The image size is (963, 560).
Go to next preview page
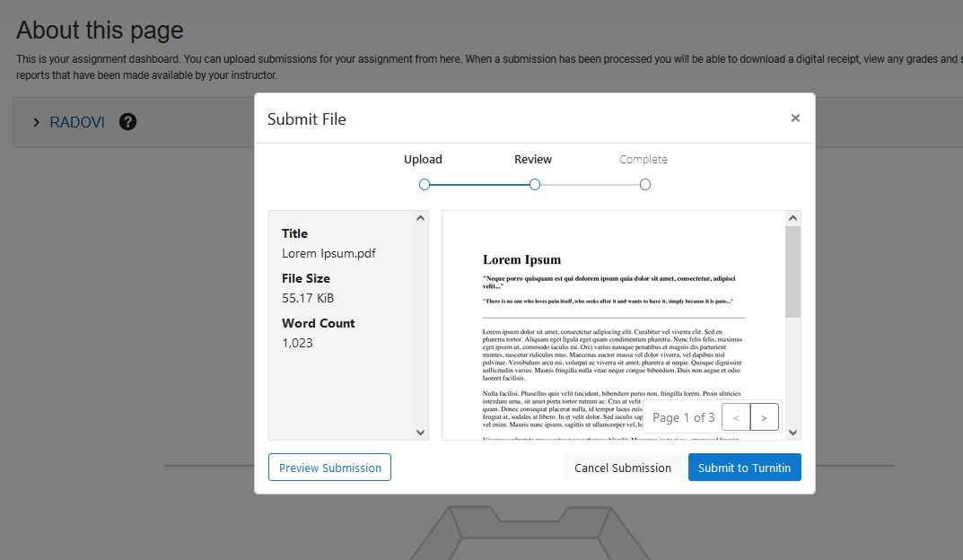pyautogui.click(x=764, y=417)
